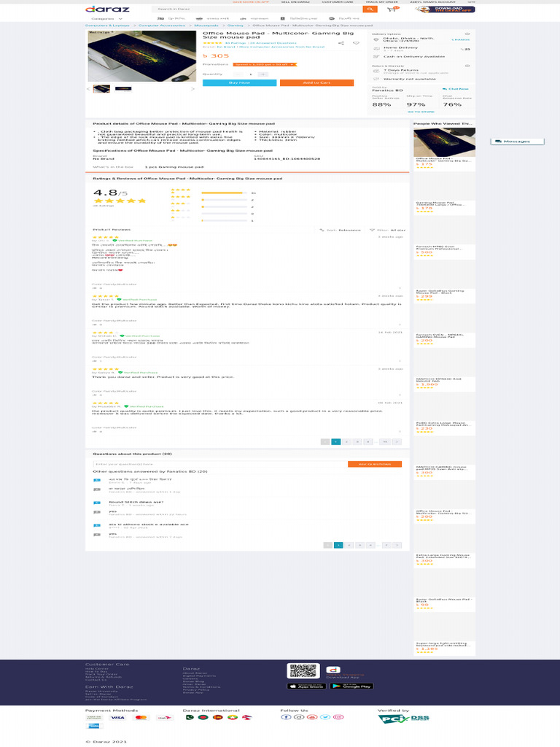Click the Daraz logo
Viewport: 560px width, 747px height.
point(107,9)
